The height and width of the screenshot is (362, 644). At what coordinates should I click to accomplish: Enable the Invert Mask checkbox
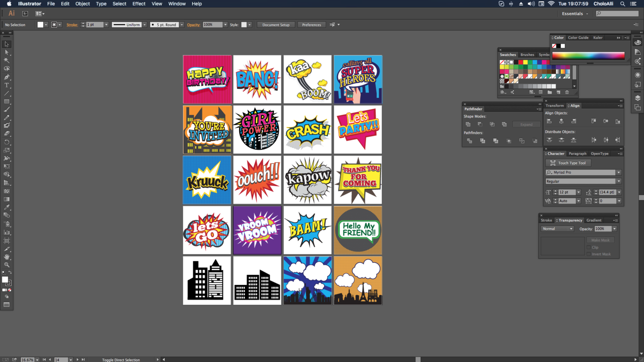coord(589,254)
